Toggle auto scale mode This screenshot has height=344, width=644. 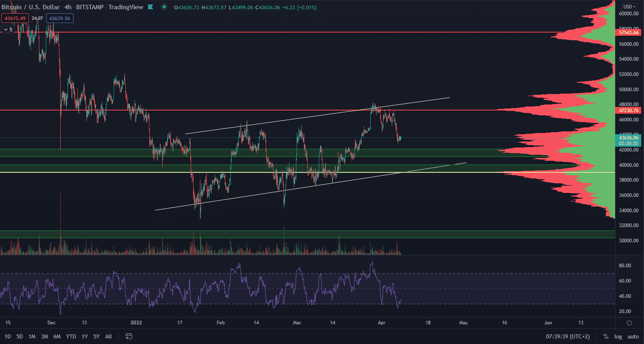(633, 336)
